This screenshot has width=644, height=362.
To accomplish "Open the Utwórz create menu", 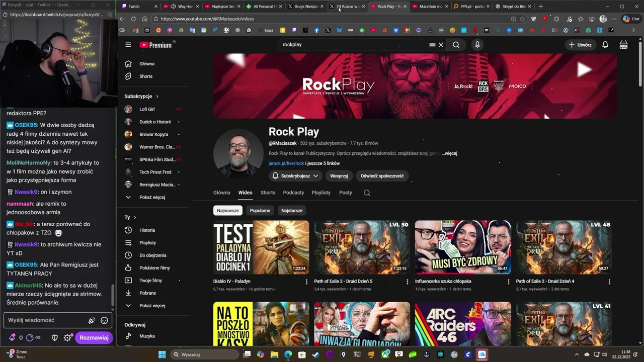I will (580, 45).
